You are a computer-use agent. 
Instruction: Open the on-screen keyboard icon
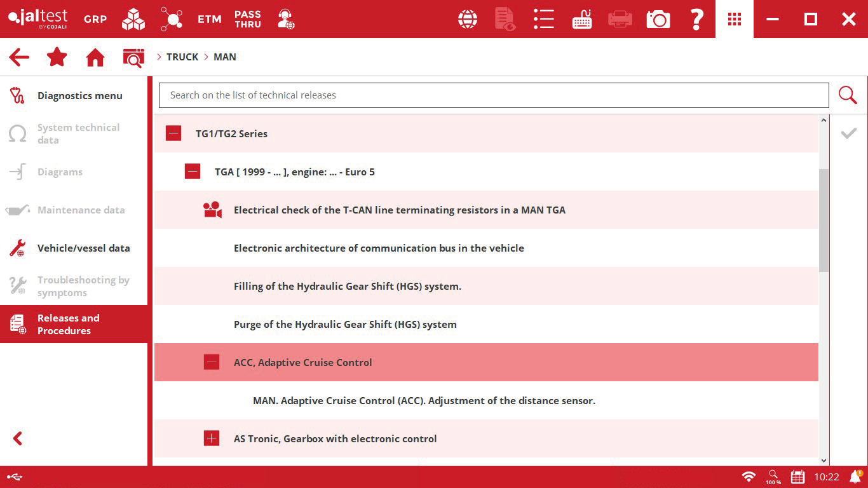click(x=582, y=19)
